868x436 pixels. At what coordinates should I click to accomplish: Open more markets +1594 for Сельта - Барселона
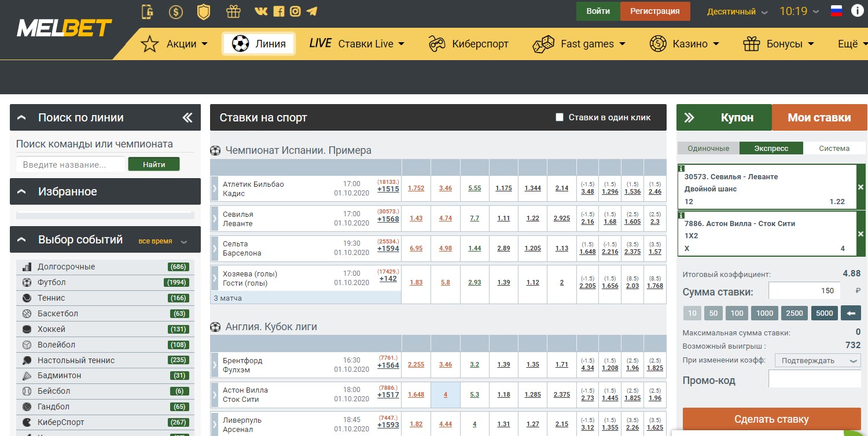[x=388, y=249]
